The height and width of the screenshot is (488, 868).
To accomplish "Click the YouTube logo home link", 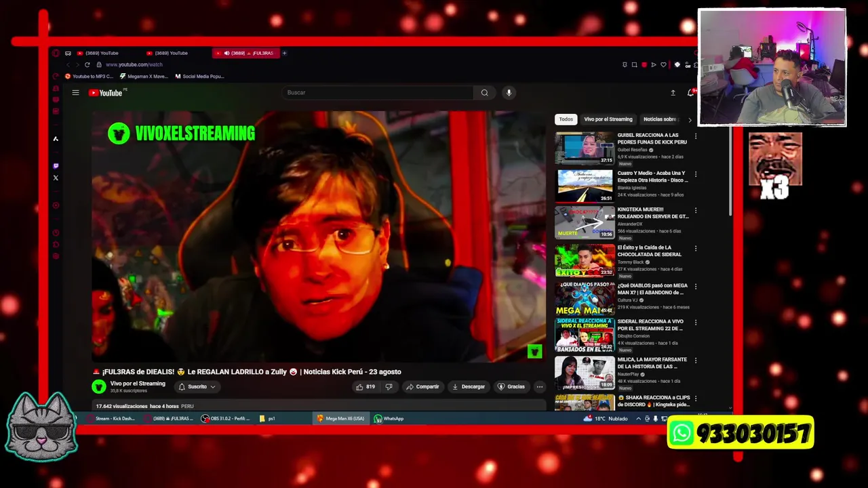I will pyautogui.click(x=105, y=93).
